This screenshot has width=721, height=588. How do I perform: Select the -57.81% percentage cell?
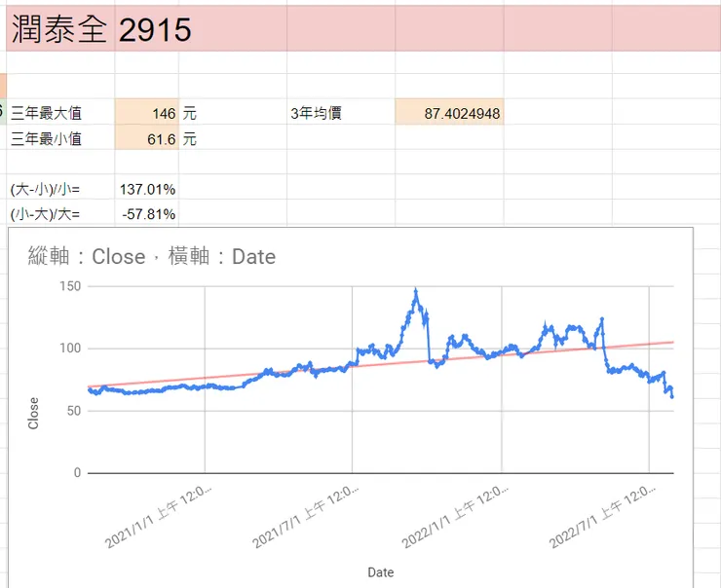pos(147,213)
